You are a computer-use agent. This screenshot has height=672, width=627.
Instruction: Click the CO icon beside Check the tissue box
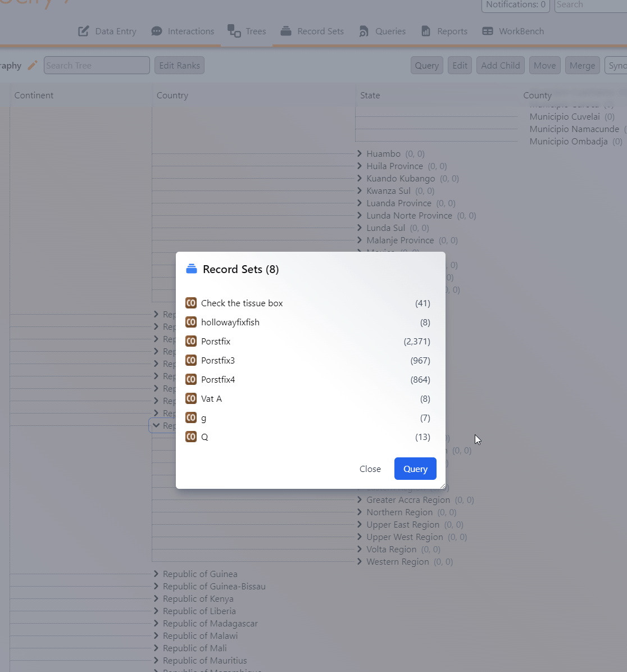(x=190, y=302)
